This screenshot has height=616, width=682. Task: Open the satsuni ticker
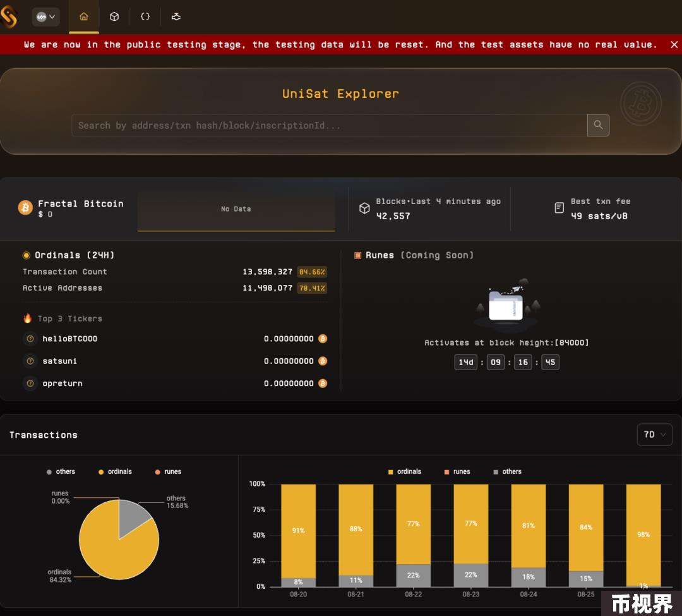pyautogui.click(x=59, y=361)
